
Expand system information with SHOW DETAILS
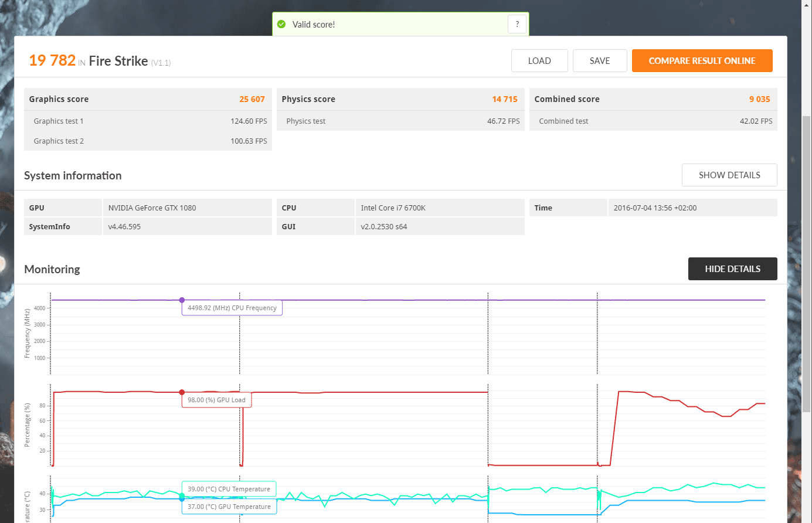pos(729,175)
